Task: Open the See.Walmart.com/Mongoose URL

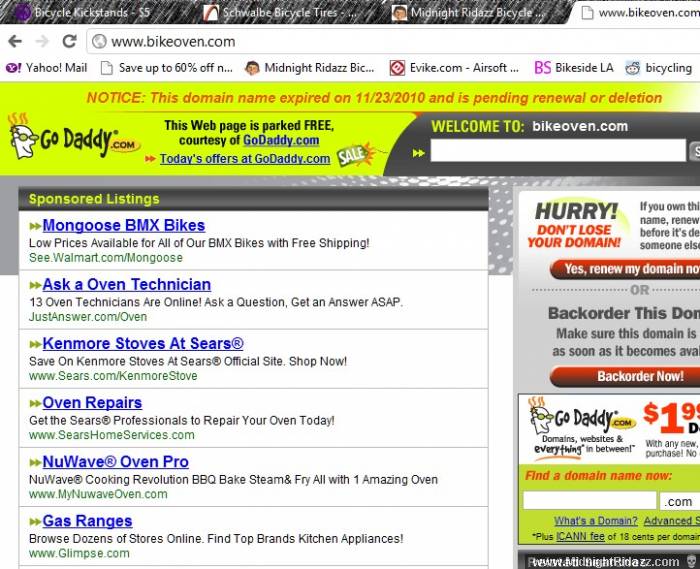Action: (106, 258)
